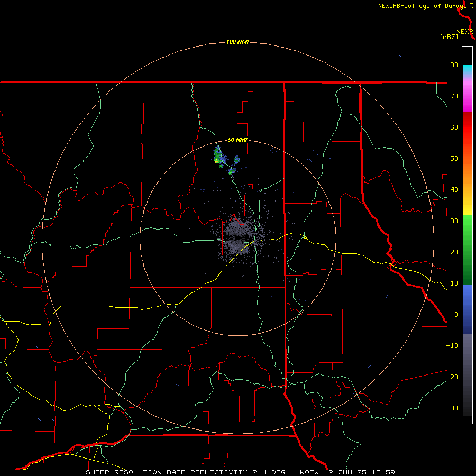Click the KOTX station identifier in caption
Screen dimensions: 476x476
coord(310,472)
